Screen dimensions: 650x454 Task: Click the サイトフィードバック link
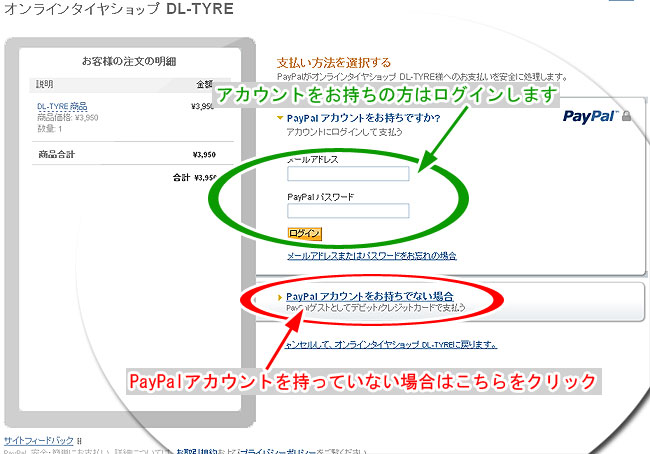click(x=39, y=440)
